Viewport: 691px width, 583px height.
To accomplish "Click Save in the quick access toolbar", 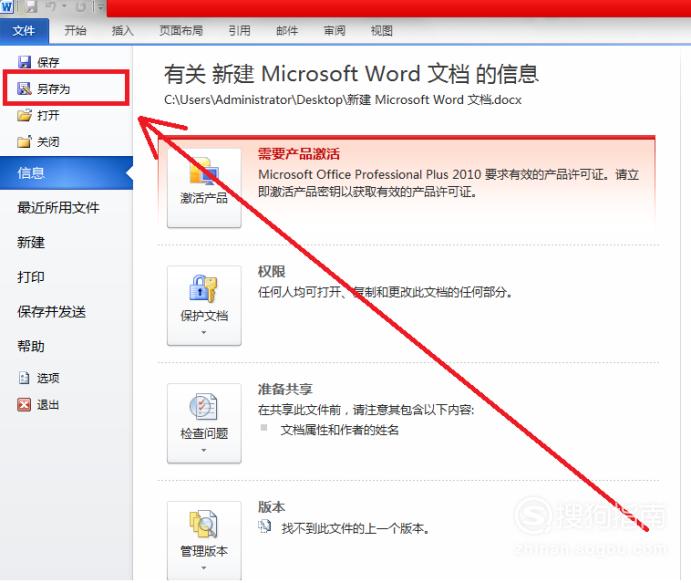I will (30, 7).
